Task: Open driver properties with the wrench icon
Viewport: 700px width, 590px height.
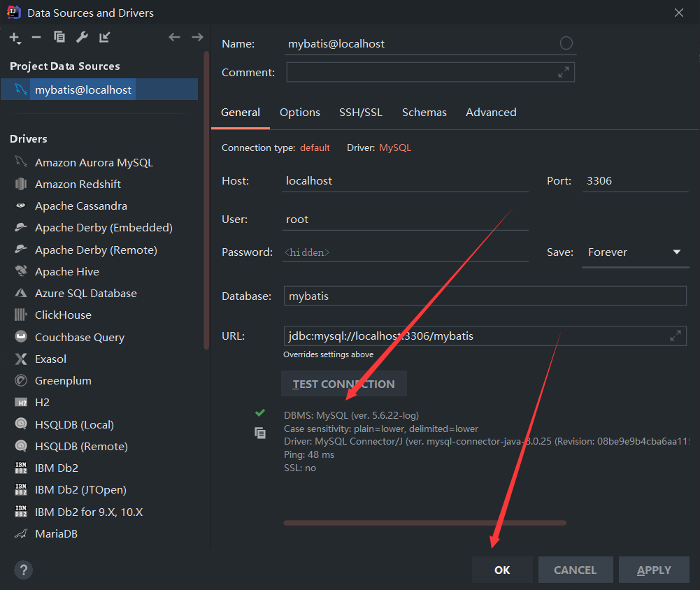Action: click(82, 37)
